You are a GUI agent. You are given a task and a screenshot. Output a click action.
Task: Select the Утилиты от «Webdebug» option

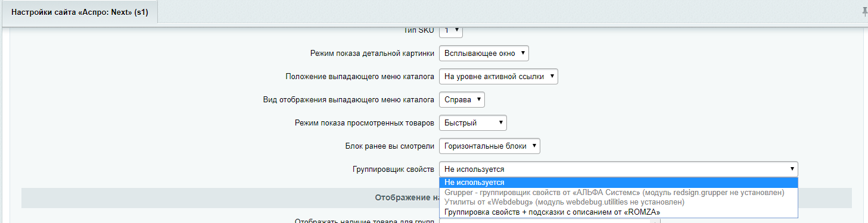point(618,202)
